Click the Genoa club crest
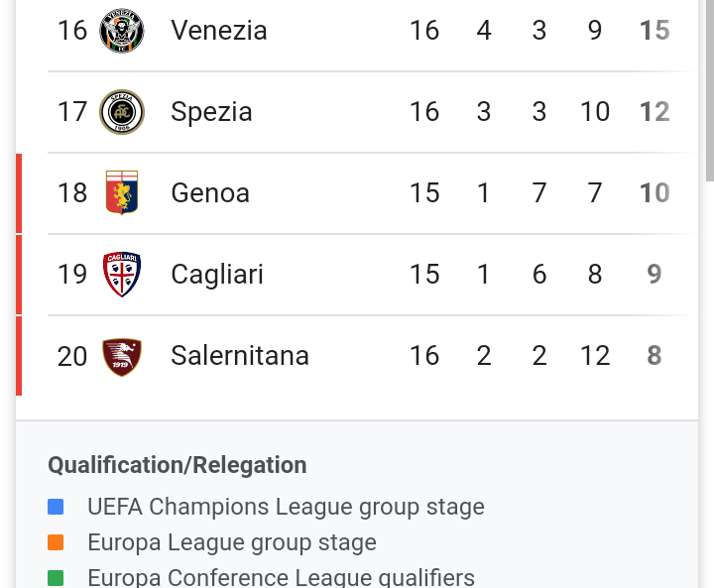This screenshot has height=588, width=714. tap(122, 192)
